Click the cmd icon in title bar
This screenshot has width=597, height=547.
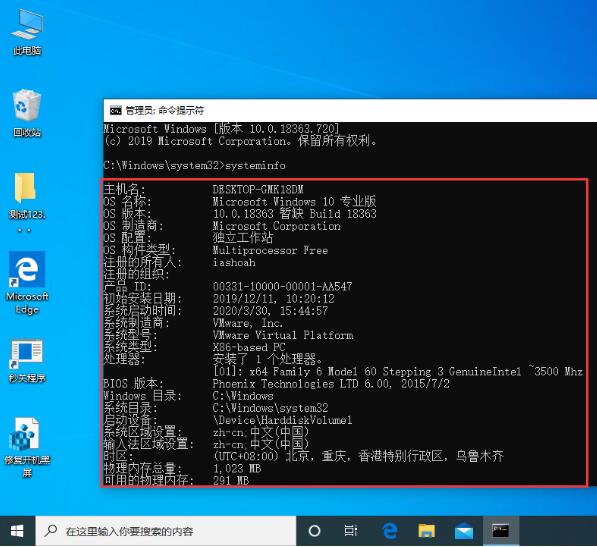click(115, 110)
